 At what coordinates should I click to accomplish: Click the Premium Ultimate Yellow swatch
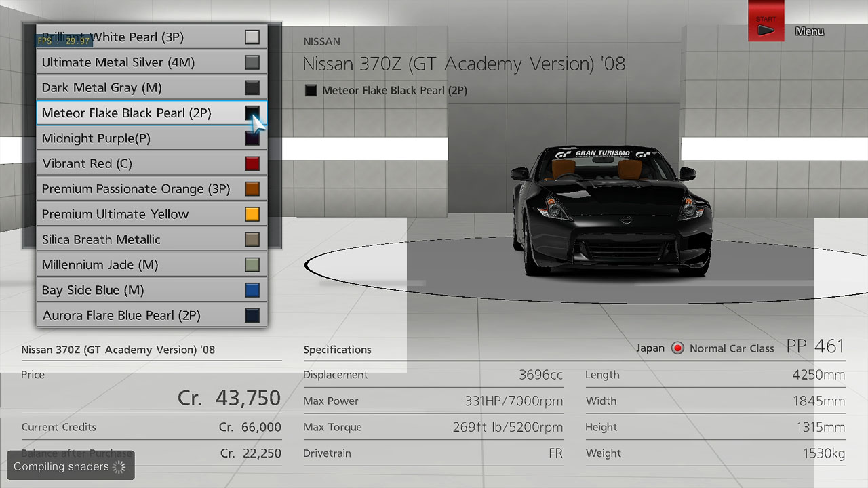[252, 214]
